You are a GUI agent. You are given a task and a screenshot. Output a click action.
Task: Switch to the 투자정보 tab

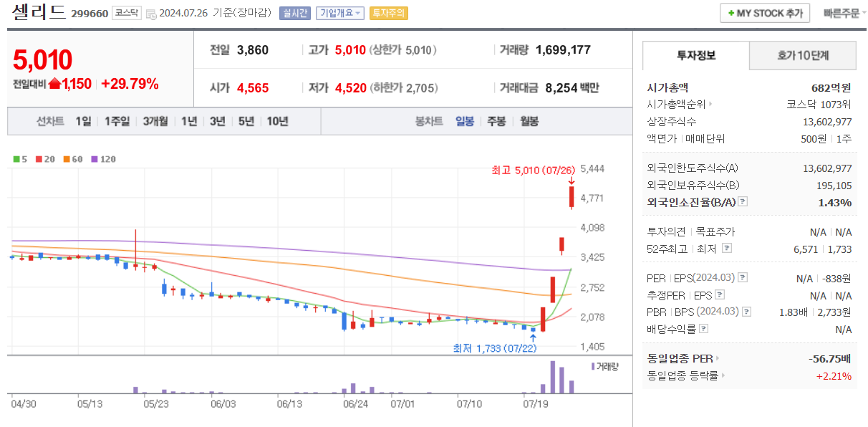coord(696,55)
